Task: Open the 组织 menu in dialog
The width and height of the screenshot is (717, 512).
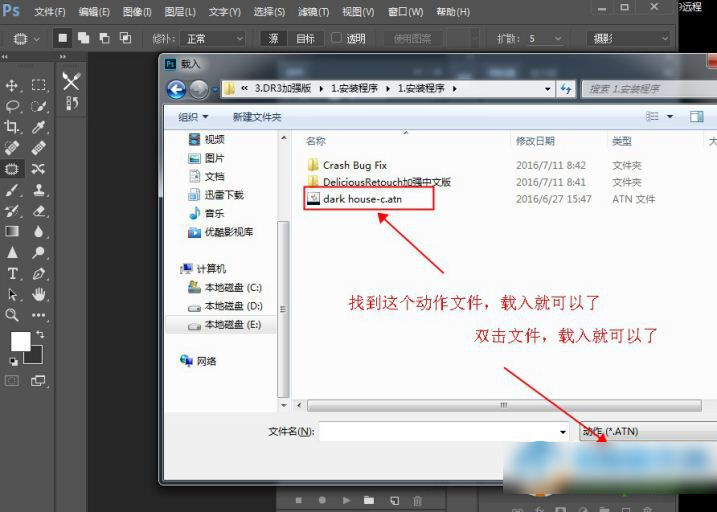Action: point(193,117)
